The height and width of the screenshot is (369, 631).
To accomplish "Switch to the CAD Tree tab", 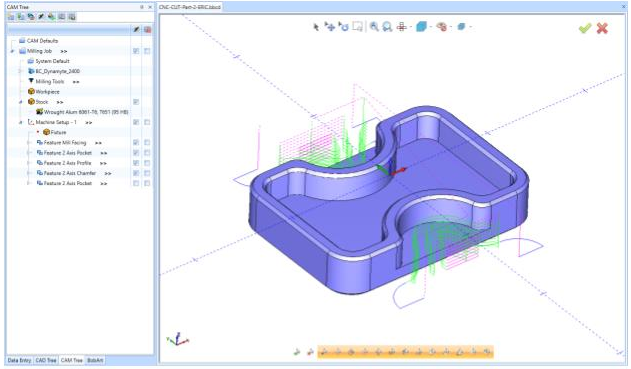I will [x=46, y=360].
